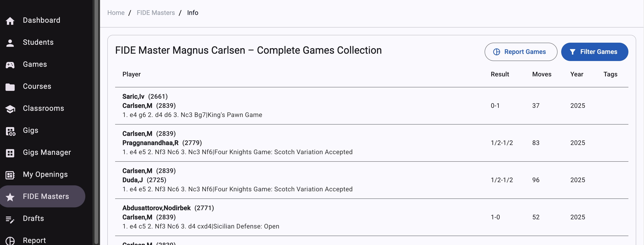Click the Gigs Manager grid icon
644x245 pixels.
click(x=10, y=153)
